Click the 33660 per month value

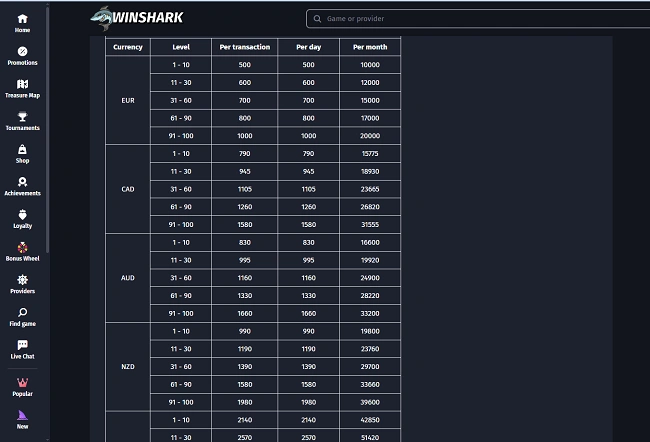370,384
